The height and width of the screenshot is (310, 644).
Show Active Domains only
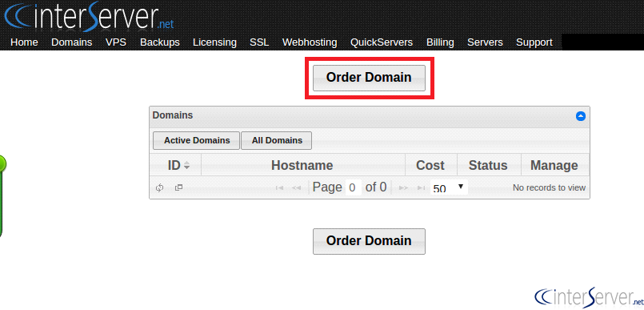pyautogui.click(x=197, y=141)
